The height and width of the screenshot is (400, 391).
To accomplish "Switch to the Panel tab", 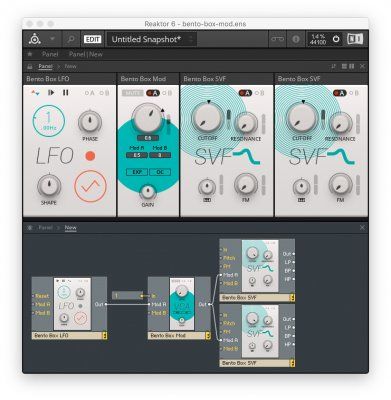I will coord(50,54).
